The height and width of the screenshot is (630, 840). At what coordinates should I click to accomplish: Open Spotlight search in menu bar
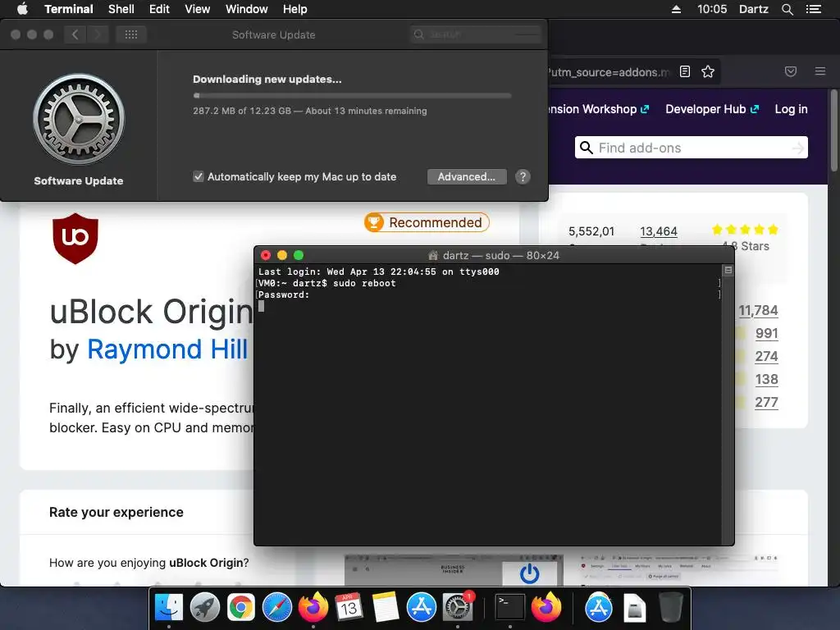[787, 9]
